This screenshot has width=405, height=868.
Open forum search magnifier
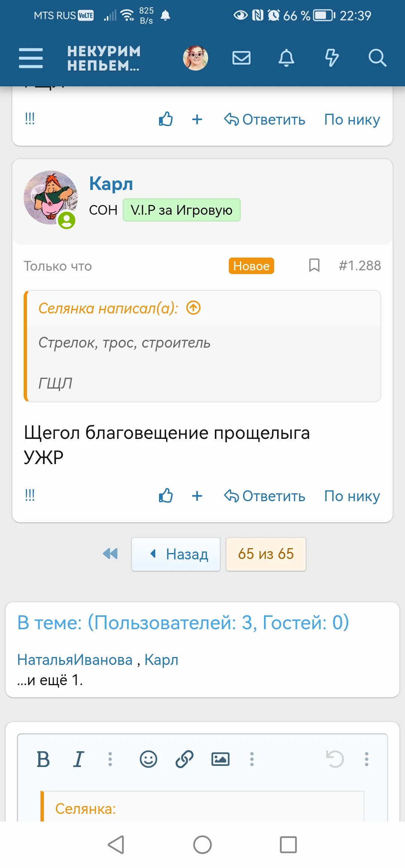(377, 58)
